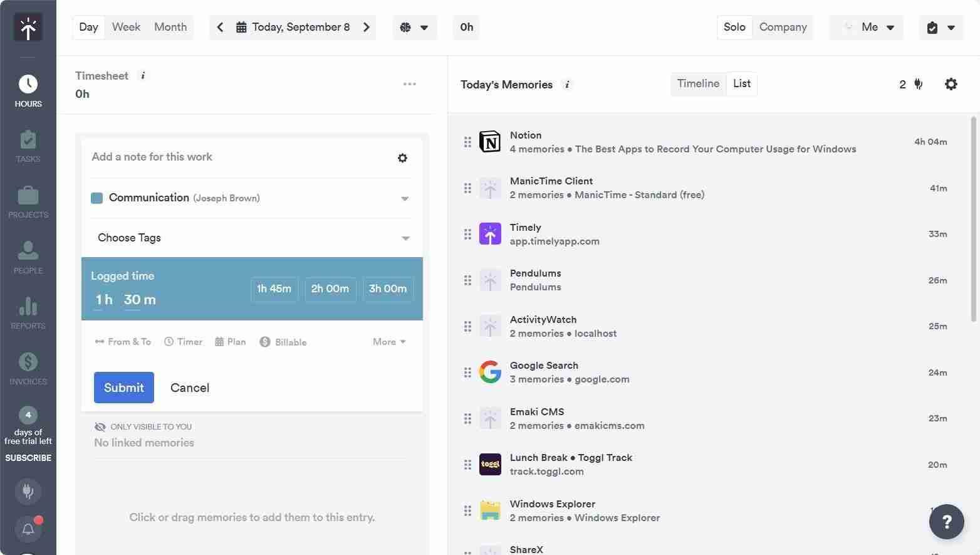Toggle the Billable option
This screenshot has width=980, height=555.
(x=283, y=342)
